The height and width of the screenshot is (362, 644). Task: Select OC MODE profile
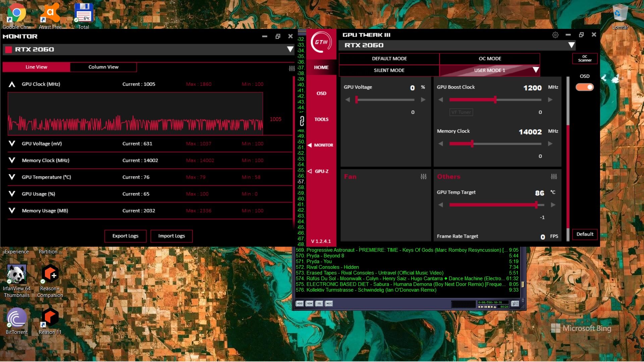[490, 59]
